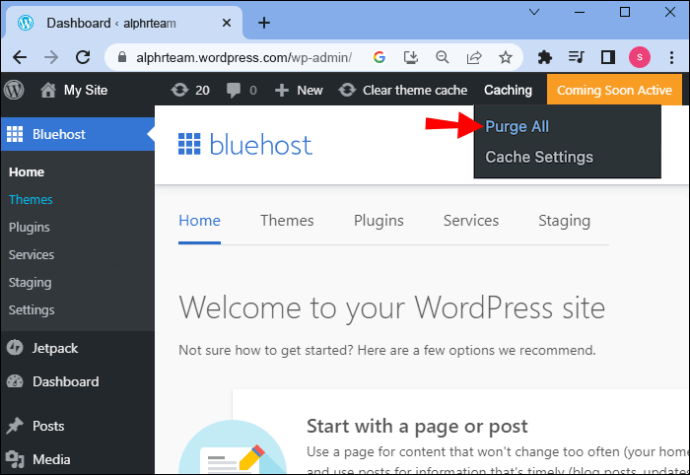
Task: Click the Jetpack icon
Action: coord(15,348)
